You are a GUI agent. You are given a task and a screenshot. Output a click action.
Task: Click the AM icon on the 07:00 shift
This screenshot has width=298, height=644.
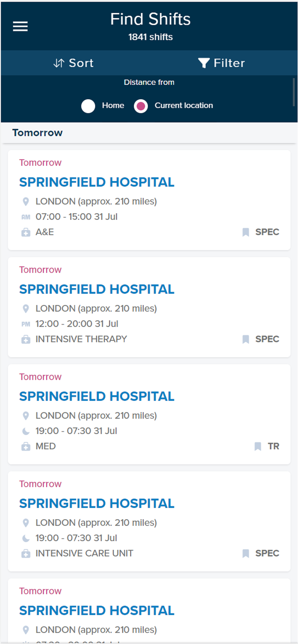click(x=26, y=217)
